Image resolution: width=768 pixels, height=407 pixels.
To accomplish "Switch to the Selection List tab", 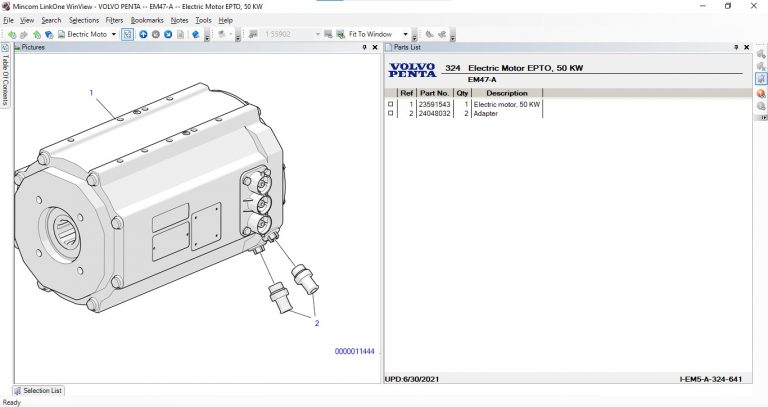I will click(38, 391).
